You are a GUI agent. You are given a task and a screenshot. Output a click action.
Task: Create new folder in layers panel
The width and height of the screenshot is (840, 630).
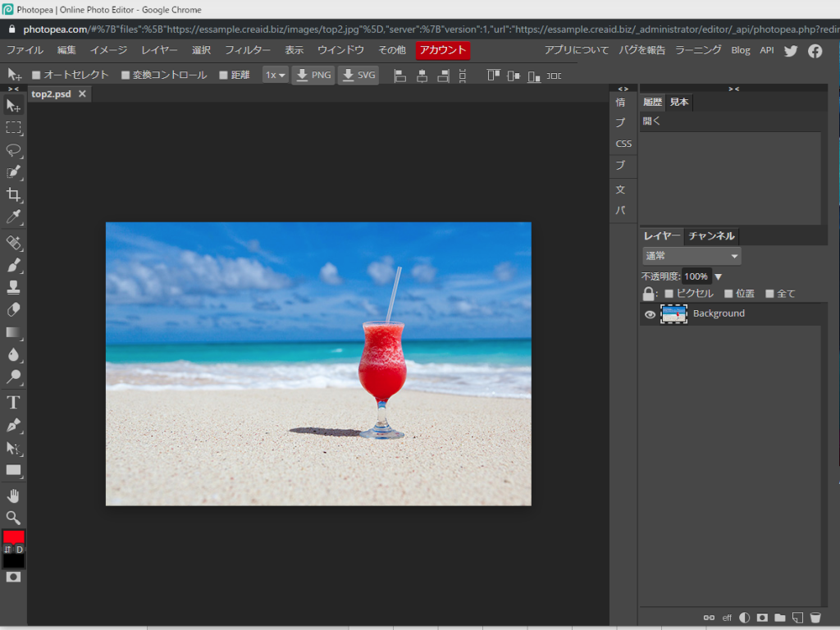tap(780, 618)
